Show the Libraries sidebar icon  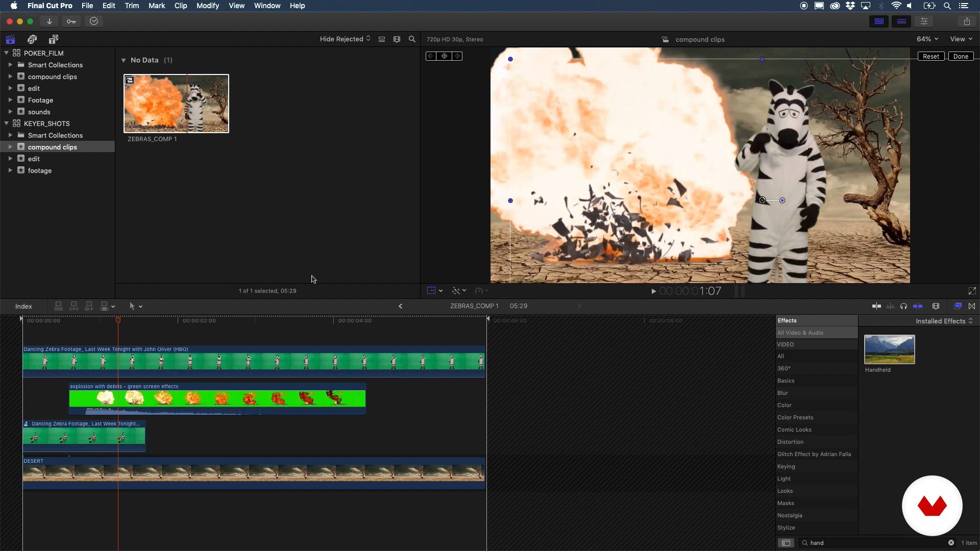[x=10, y=39]
